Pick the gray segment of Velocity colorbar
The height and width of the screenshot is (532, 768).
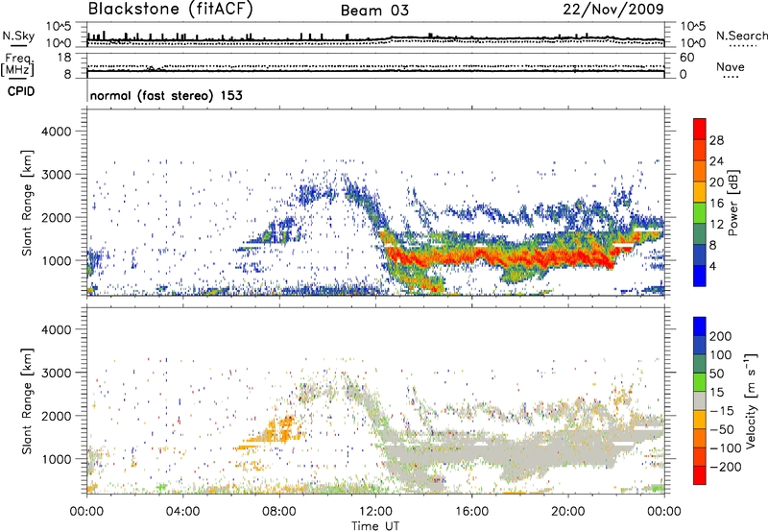[700, 400]
